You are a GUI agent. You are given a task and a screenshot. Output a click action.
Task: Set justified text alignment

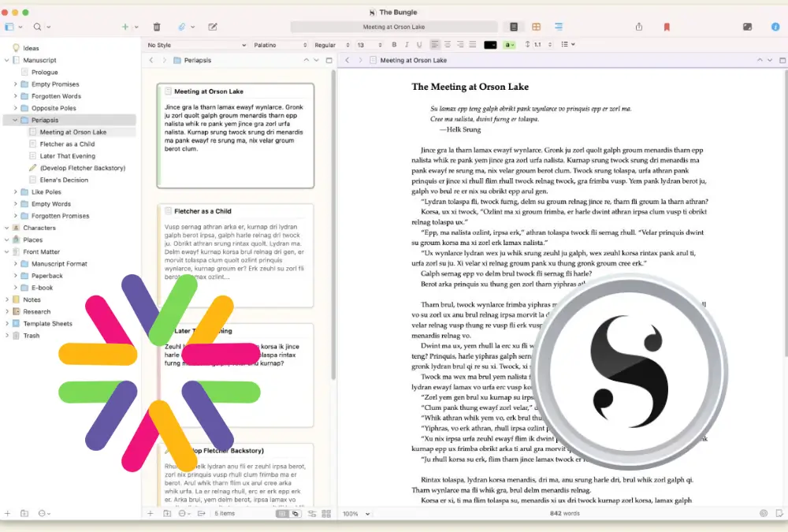(472, 45)
